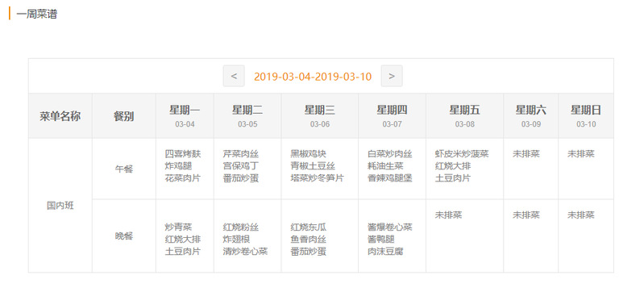644x292 pixels.
Task: Click the 一周菜谱 section title
Action: 36,14
